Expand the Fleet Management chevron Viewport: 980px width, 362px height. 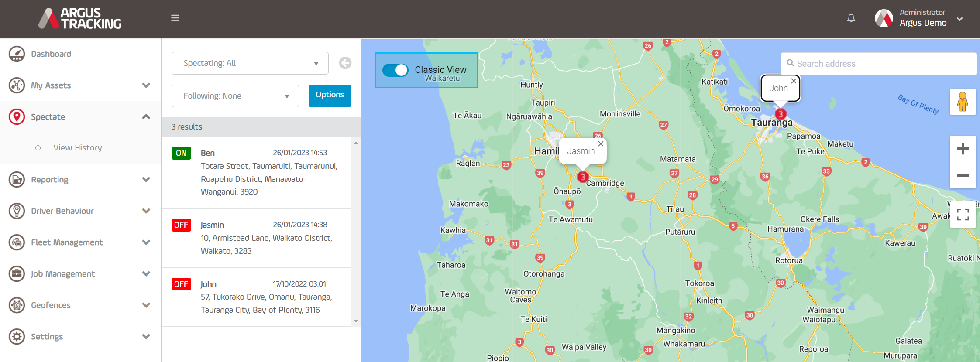(x=146, y=242)
